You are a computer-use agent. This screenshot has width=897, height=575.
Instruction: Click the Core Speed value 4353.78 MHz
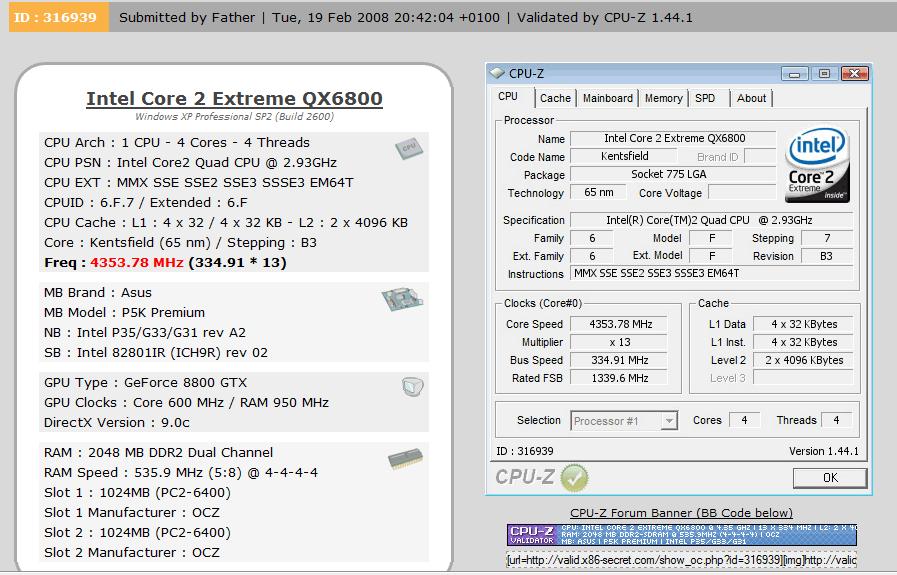pyautogui.click(x=620, y=324)
